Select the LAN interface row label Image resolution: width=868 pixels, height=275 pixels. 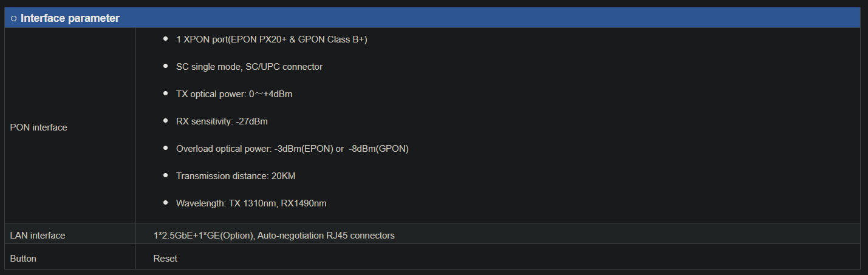pos(38,236)
